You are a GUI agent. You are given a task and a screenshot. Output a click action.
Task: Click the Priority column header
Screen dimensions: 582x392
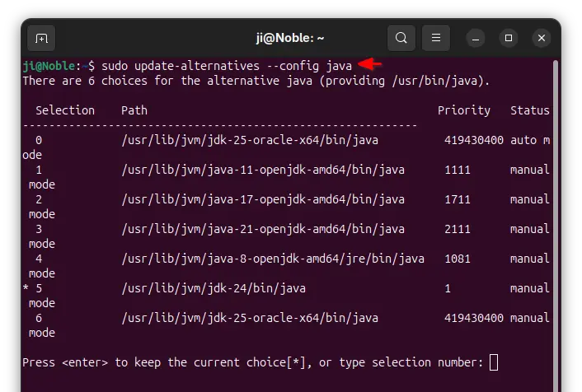(463, 110)
